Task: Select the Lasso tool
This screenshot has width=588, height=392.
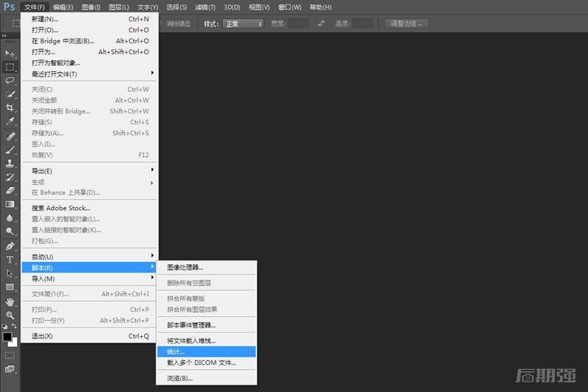Action: [x=10, y=81]
